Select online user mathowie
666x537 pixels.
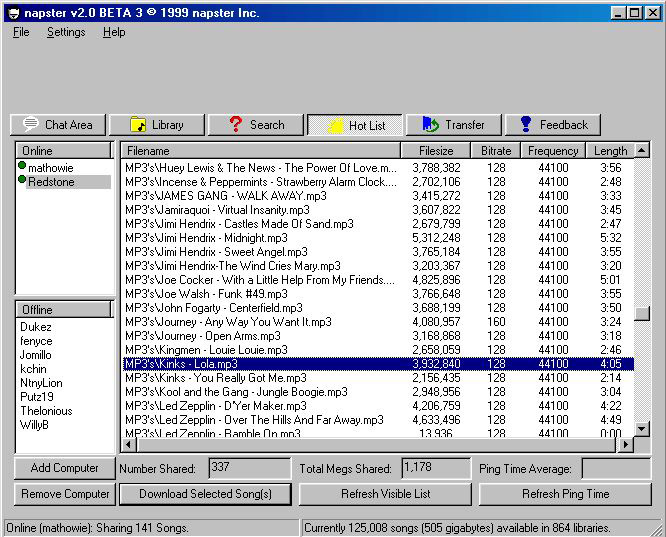pyautogui.click(x=51, y=168)
